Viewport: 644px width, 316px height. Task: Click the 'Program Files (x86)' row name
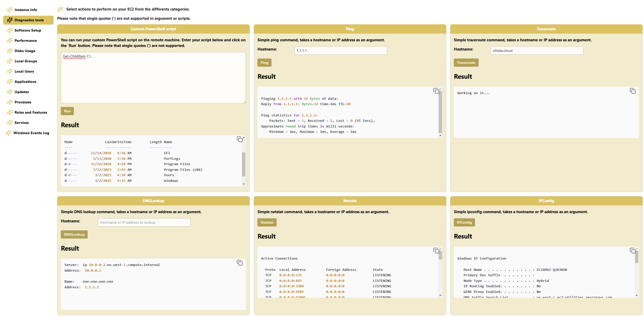(183, 170)
